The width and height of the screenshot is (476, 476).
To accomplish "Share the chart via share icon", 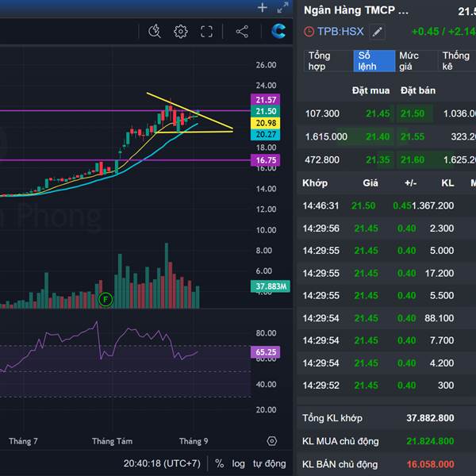I will coord(242,32).
